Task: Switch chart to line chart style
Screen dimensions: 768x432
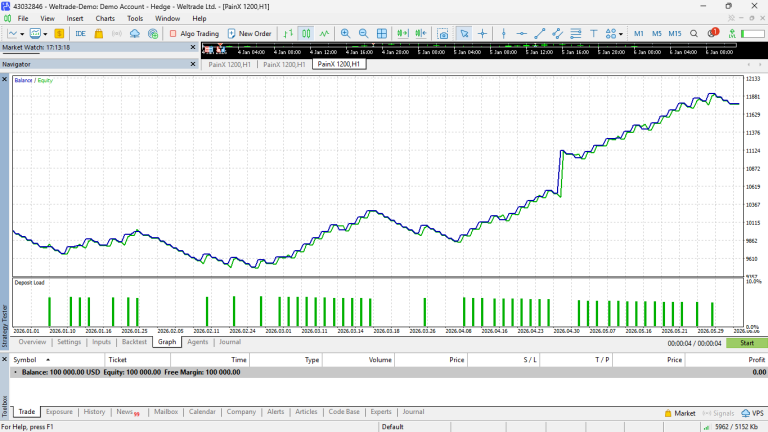Action: click(x=324, y=34)
